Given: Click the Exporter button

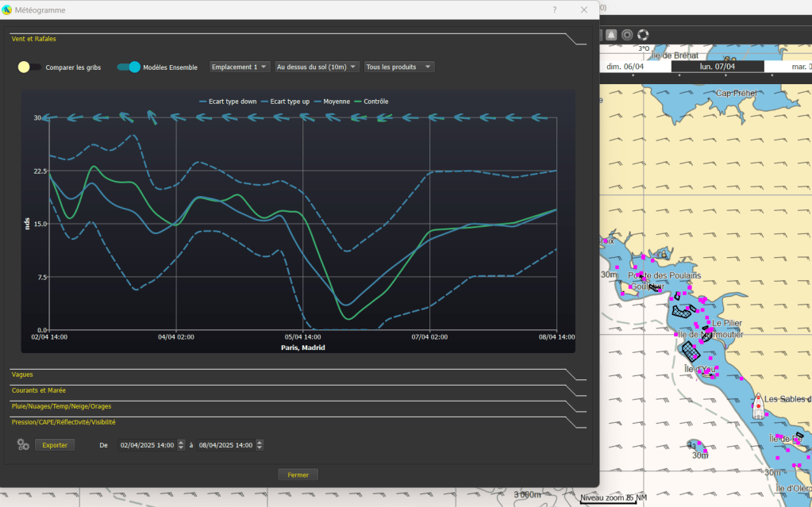Looking at the screenshot, I should coord(55,445).
